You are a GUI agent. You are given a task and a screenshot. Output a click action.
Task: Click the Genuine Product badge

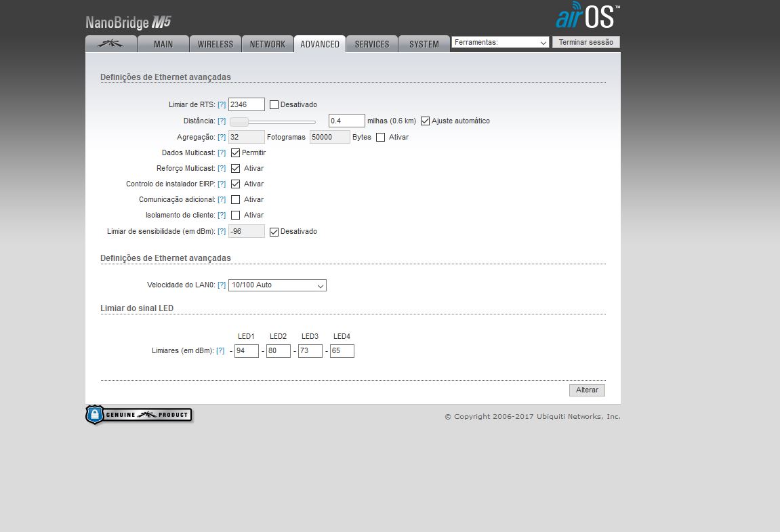139,415
